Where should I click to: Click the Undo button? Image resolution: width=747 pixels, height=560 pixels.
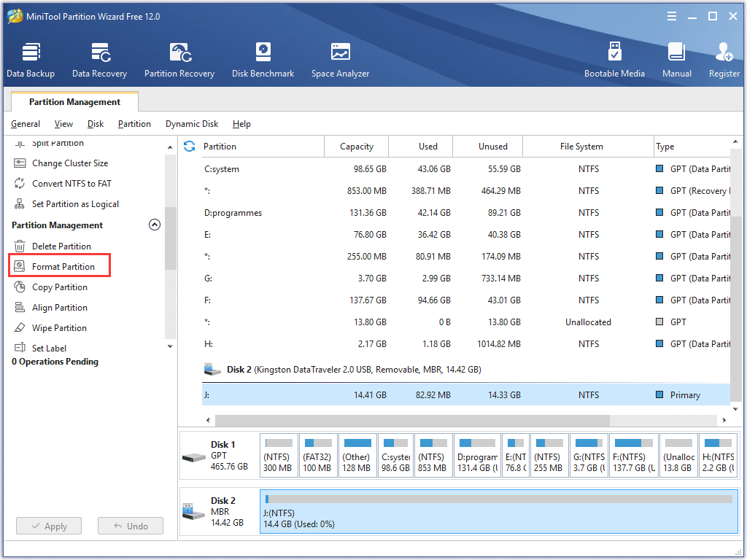[x=131, y=526]
